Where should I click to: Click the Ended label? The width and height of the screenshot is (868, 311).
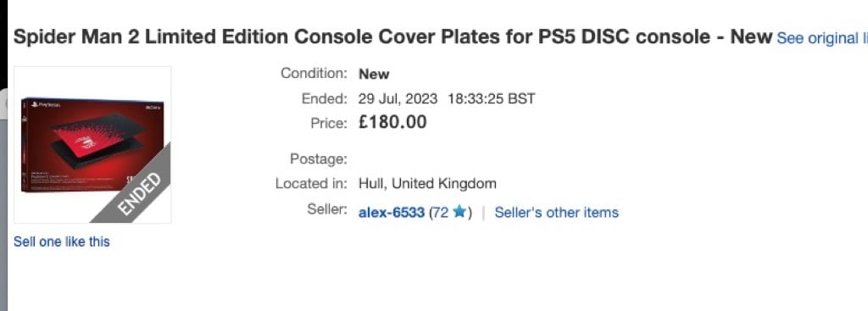tap(325, 98)
